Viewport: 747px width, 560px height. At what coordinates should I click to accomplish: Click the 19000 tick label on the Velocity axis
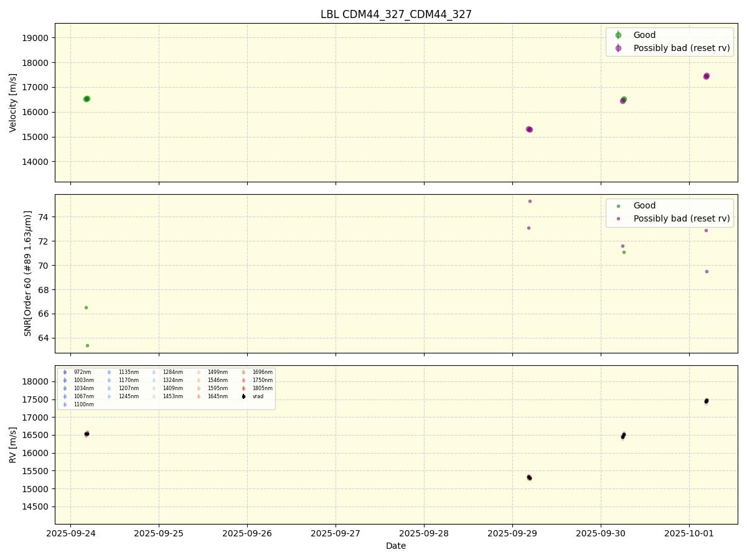pyautogui.click(x=35, y=38)
